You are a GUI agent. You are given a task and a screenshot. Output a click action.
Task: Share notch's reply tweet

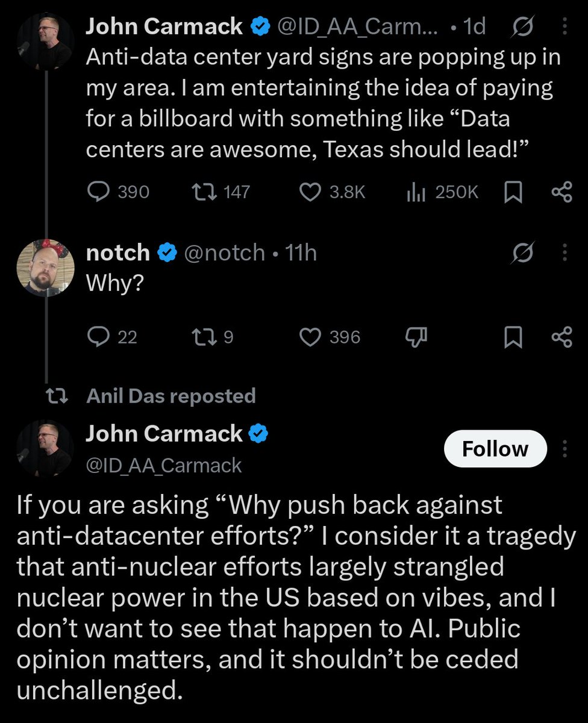561,337
